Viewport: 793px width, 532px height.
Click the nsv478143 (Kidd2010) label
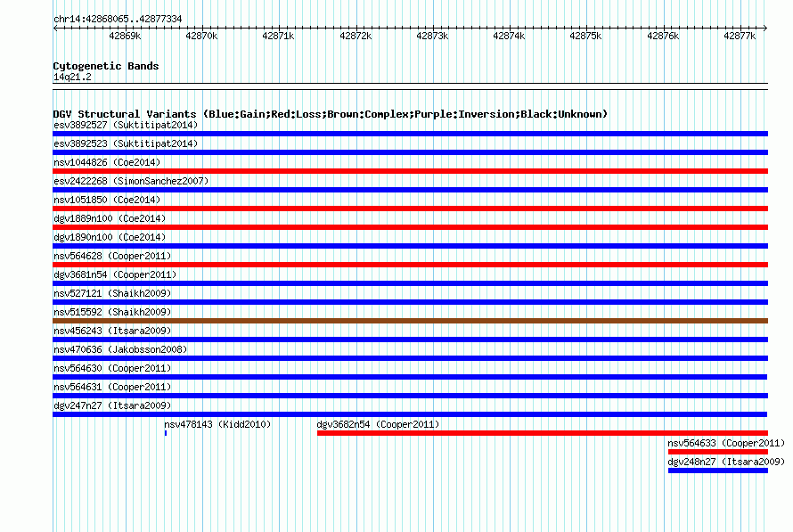coord(217,424)
